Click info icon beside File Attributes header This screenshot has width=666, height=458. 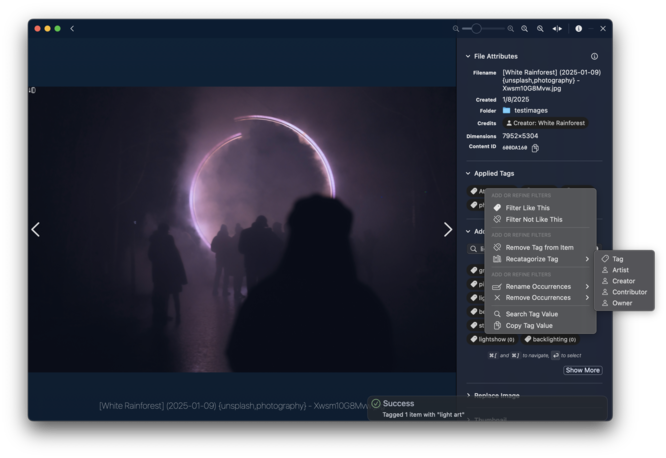point(594,56)
